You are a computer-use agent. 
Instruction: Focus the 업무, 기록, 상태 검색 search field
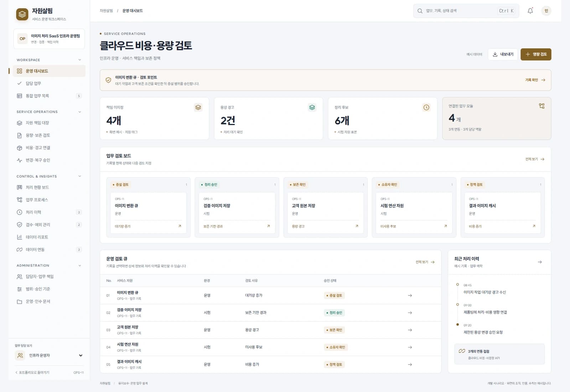[x=466, y=11]
